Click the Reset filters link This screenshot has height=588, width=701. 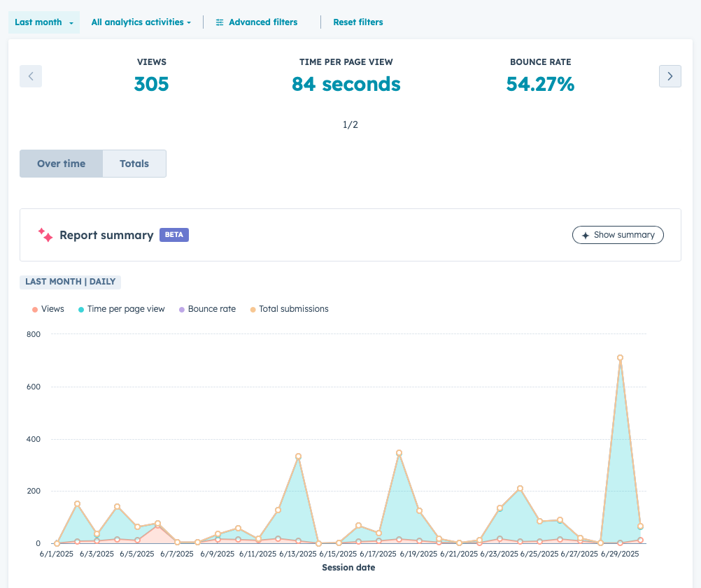point(357,22)
